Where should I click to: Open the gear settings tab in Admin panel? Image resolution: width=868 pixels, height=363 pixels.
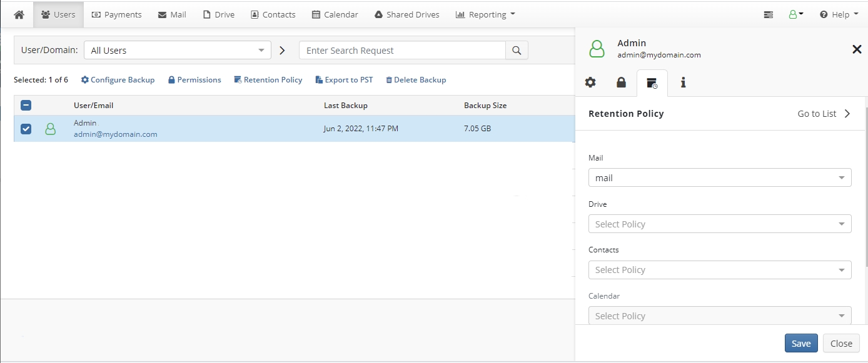pyautogui.click(x=590, y=82)
